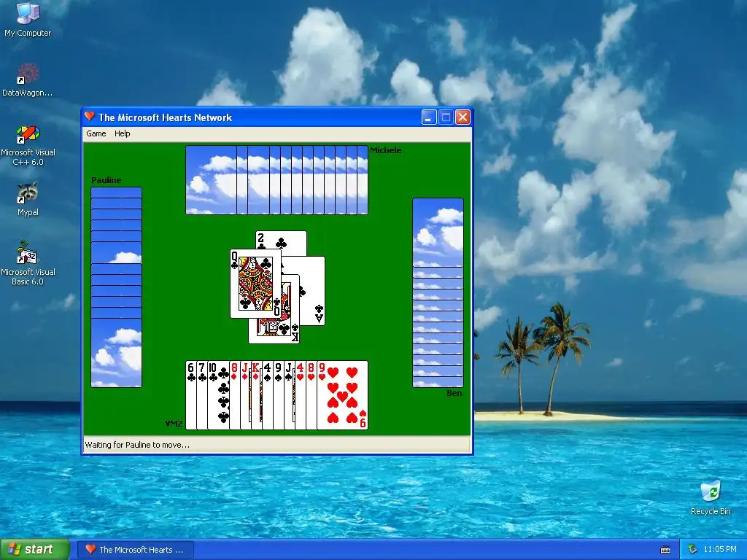Screen dimensions: 747x560
Task: Pick the Jack of diamonds card
Action: coord(245,395)
